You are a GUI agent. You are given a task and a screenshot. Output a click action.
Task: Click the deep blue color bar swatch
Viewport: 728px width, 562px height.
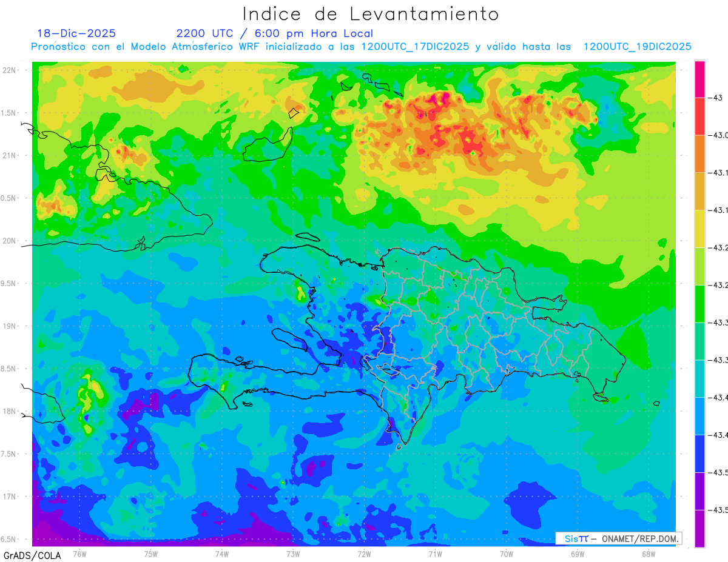point(699,454)
